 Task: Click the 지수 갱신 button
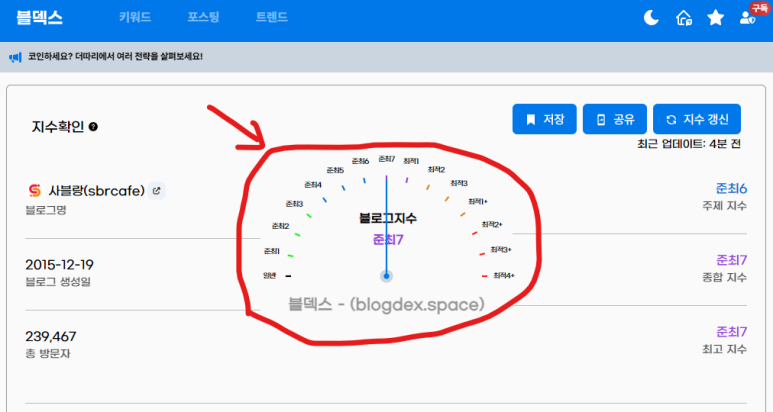point(697,119)
